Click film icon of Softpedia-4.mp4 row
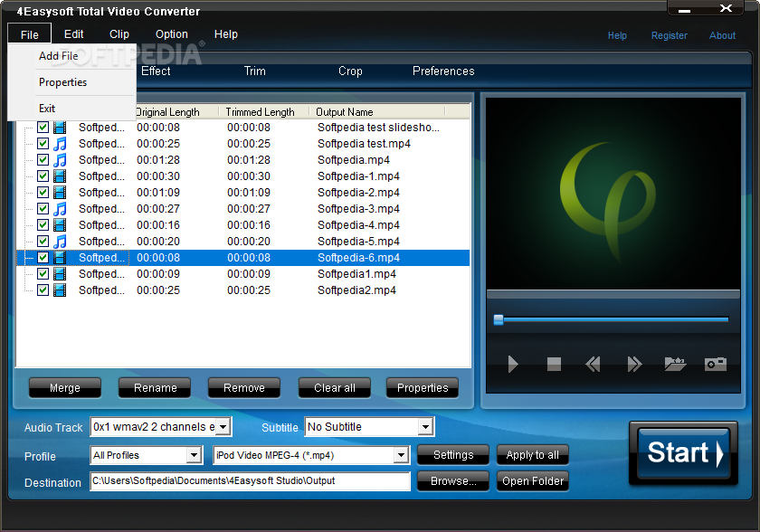Image resolution: width=760 pixels, height=532 pixels. [60, 224]
